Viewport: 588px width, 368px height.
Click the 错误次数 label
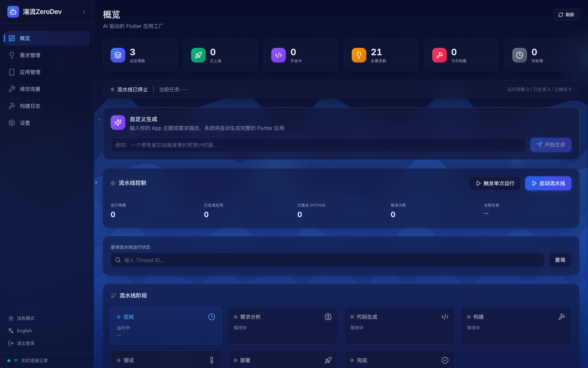[x=398, y=205]
